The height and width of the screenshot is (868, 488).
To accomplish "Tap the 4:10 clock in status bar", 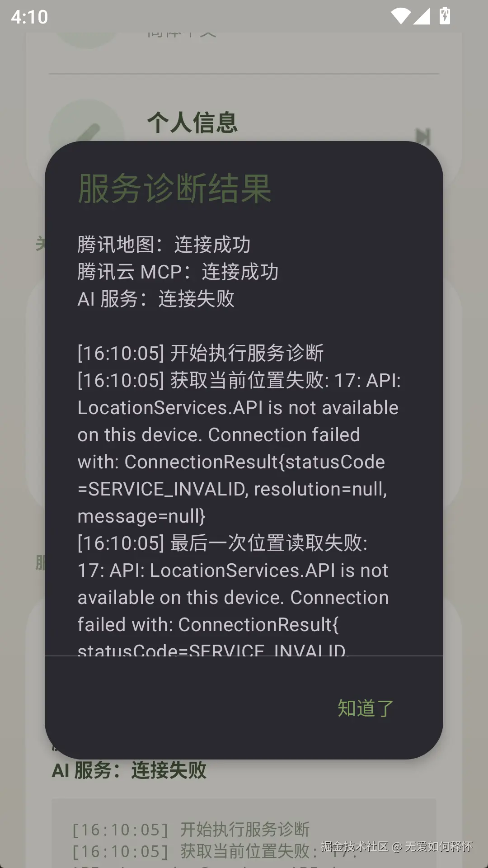I will click(x=29, y=17).
